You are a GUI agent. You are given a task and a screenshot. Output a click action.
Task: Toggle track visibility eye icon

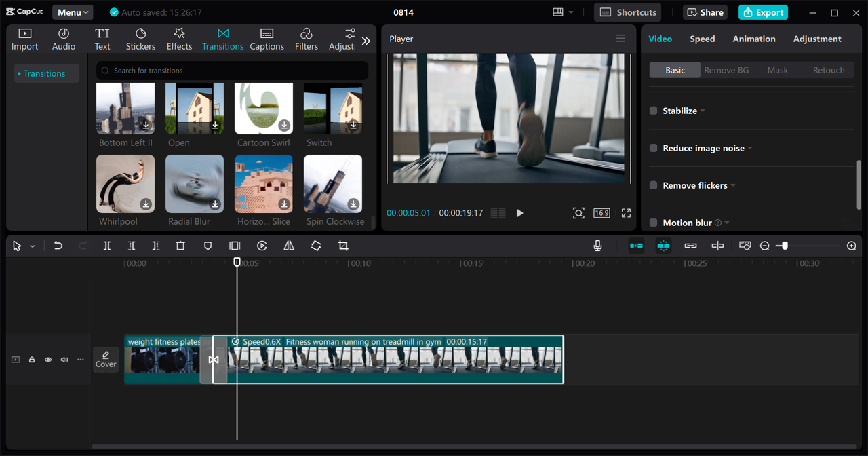coord(48,360)
